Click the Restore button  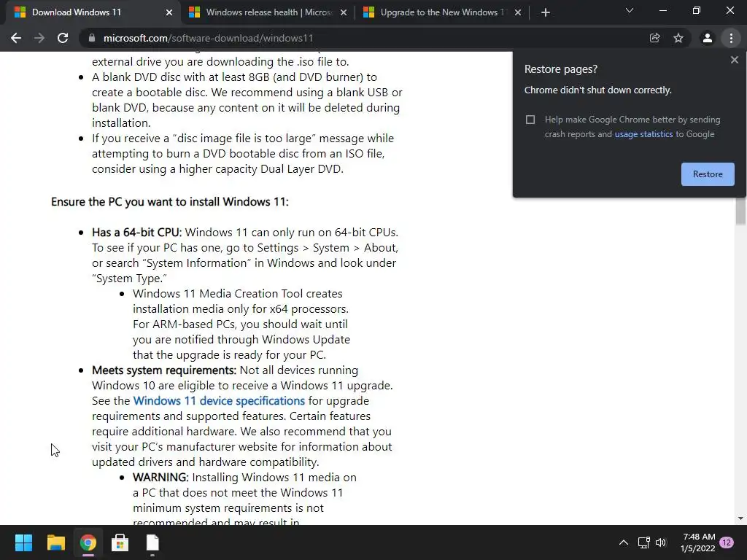(x=708, y=174)
